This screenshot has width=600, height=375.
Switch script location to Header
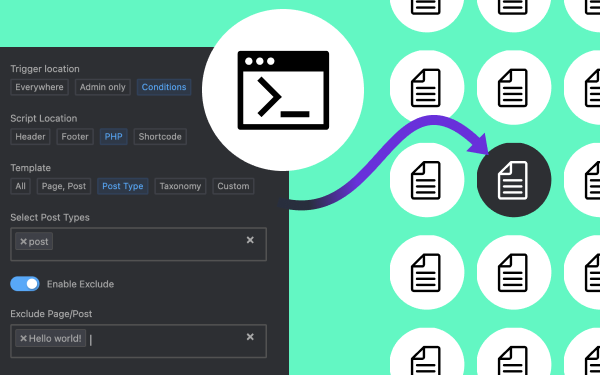click(x=30, y=137)
